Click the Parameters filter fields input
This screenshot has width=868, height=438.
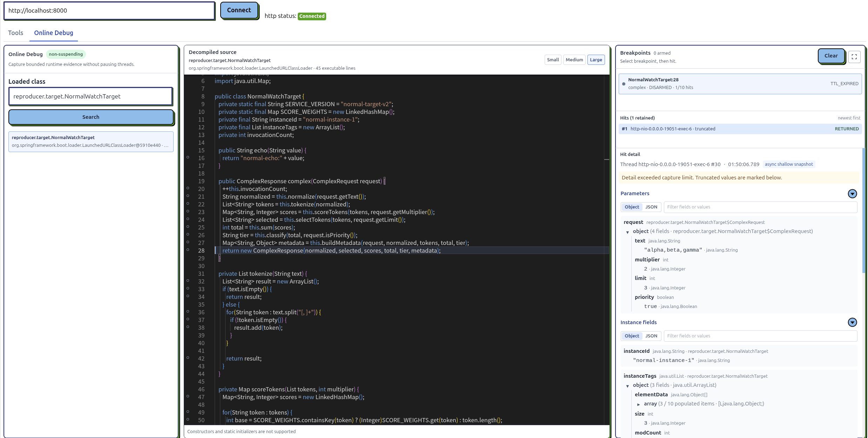pos(760,207)
